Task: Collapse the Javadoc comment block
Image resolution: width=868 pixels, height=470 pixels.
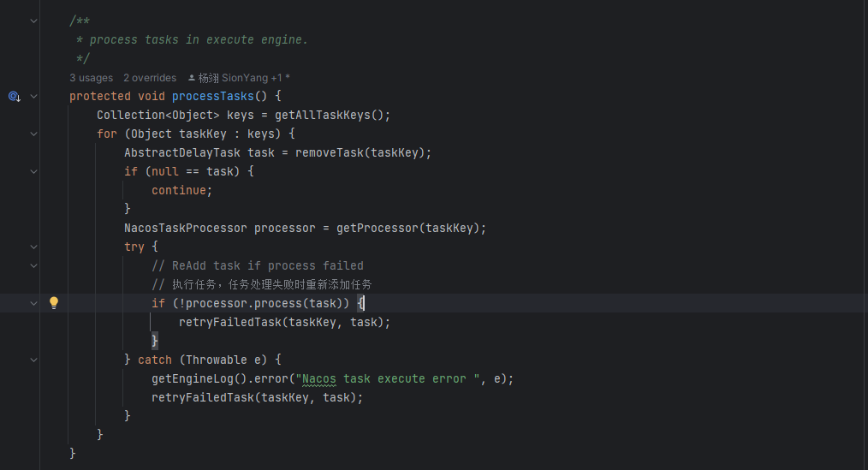Action: click(33, 21)
